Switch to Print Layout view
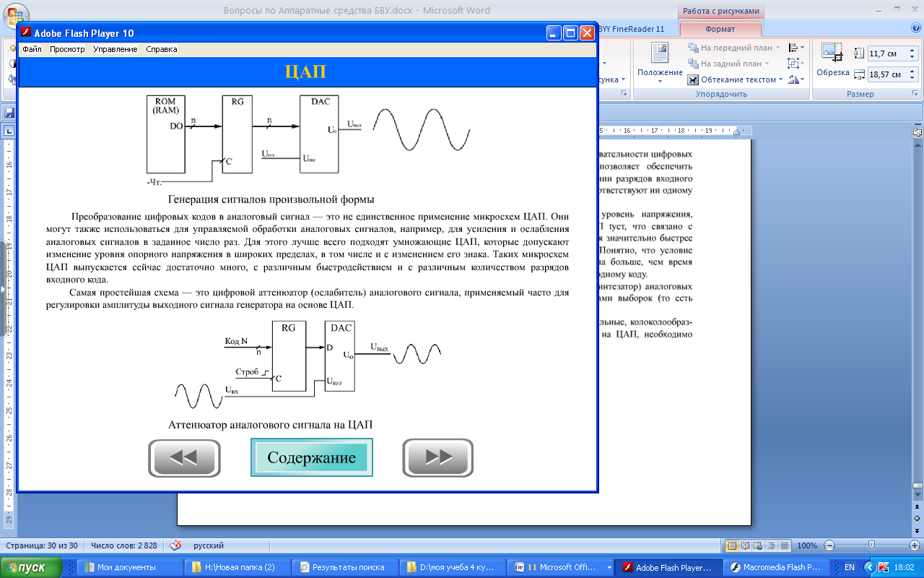This screenshot has width=924, height=578. point(732,545)
